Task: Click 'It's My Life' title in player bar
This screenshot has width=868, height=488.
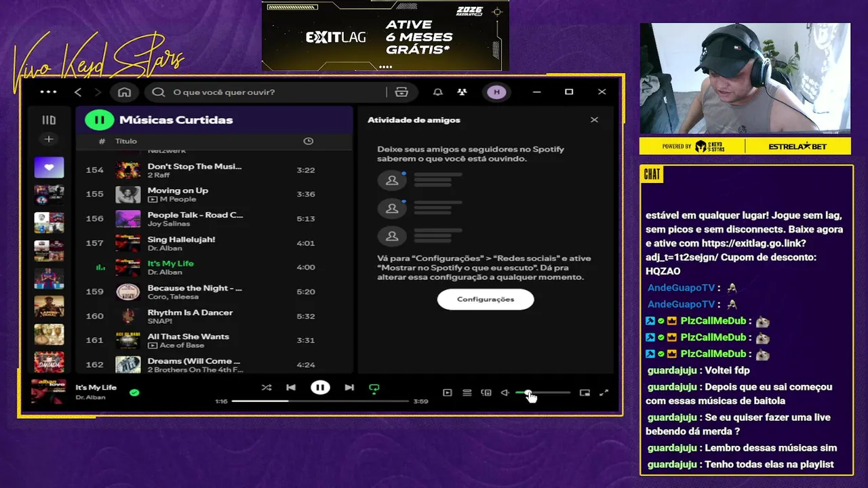Action: 96,388
